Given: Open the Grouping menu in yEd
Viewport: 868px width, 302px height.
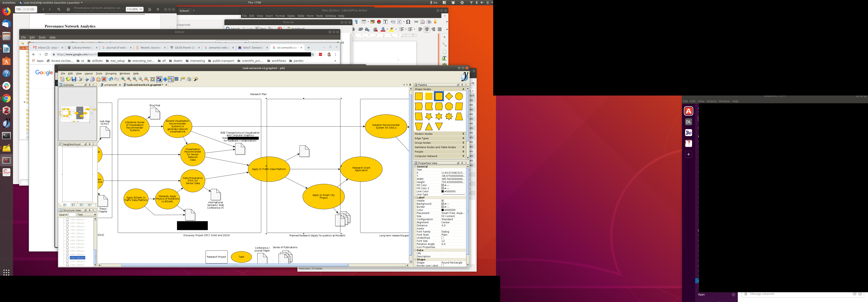Looking at the screenshot, I should 110,73.
